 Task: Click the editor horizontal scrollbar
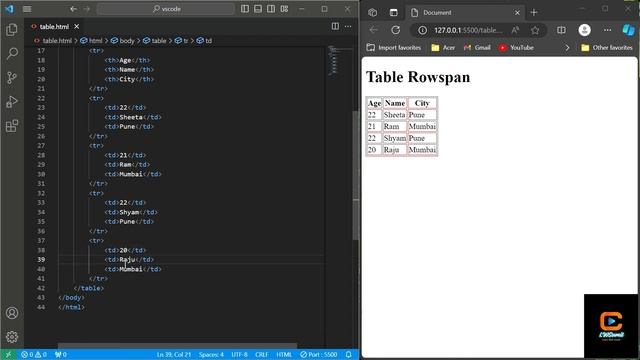178,346
